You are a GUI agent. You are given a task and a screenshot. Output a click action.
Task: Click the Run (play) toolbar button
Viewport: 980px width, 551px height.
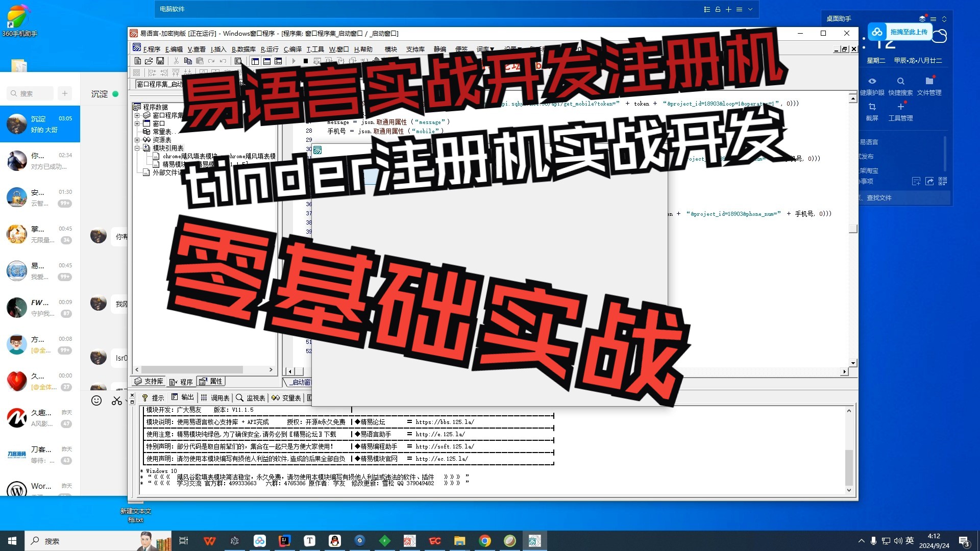click(x=293, y=61)
